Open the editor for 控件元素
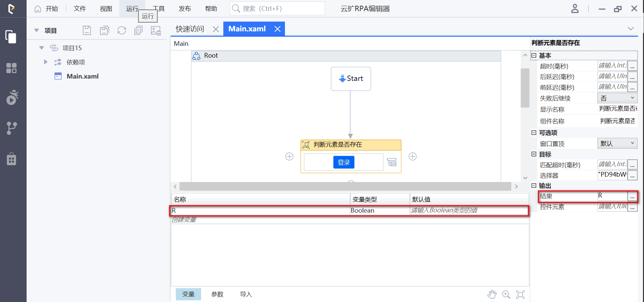 coord(633,207)
